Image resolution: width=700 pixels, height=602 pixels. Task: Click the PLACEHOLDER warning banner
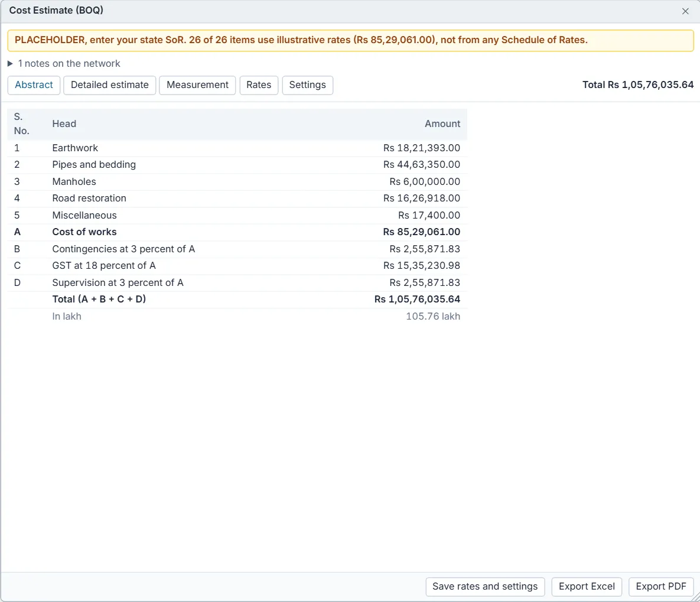click(350, 41)
